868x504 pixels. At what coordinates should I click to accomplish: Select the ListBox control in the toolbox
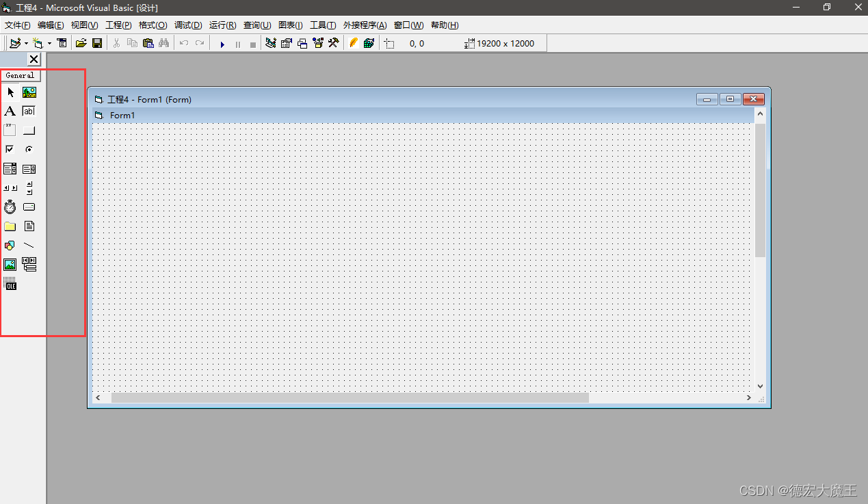pos(29,169)
